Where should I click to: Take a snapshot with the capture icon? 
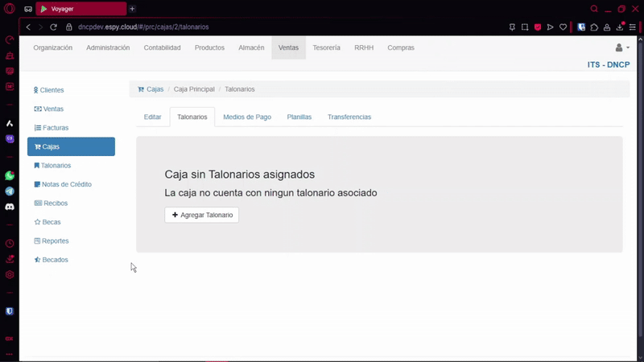pyautogui.click(x=525, y=27)
